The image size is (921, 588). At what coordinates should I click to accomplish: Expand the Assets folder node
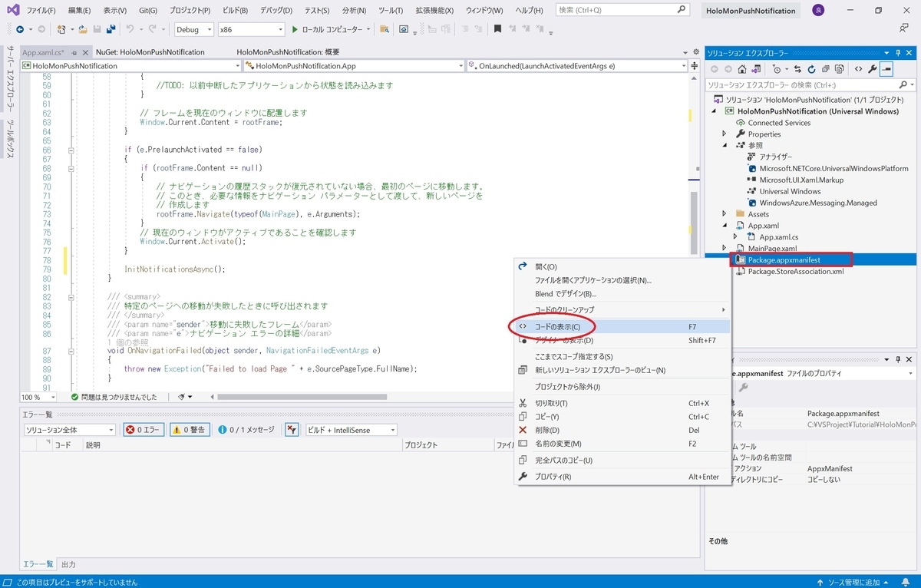coord(724,214)
